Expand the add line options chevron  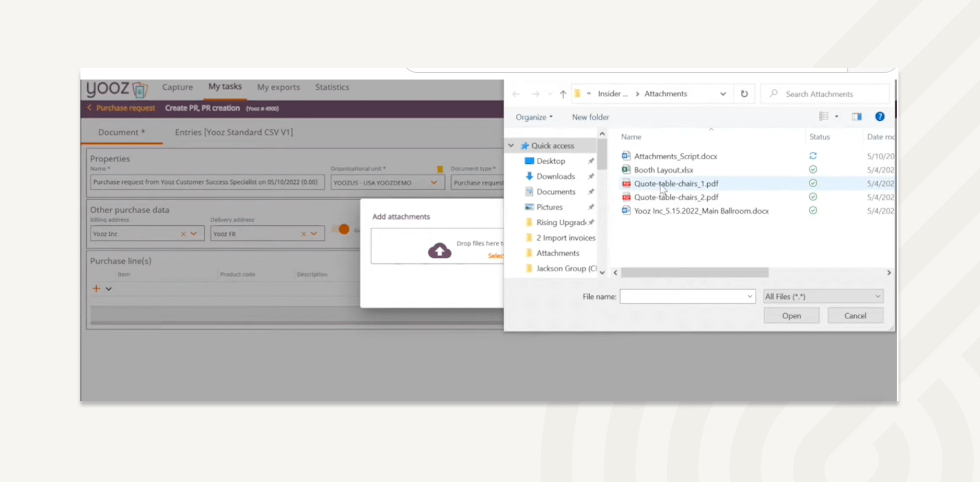coord(109,289)
